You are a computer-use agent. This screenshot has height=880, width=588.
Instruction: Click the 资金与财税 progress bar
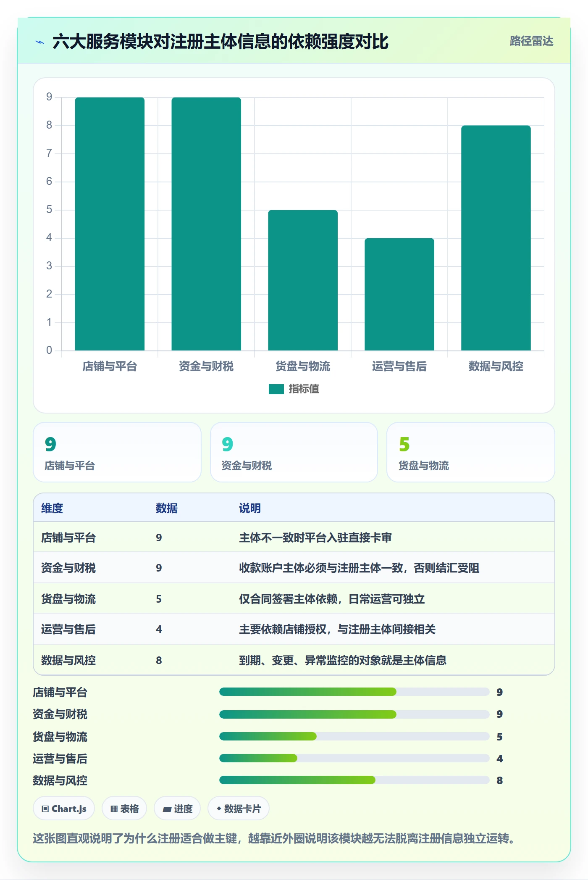[x=354, y=714]
